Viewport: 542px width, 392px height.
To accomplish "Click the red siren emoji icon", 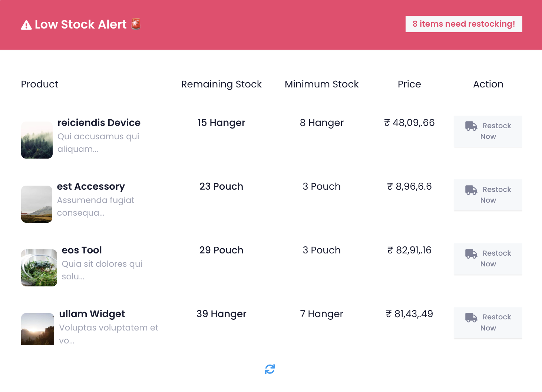I will (136, 24).
